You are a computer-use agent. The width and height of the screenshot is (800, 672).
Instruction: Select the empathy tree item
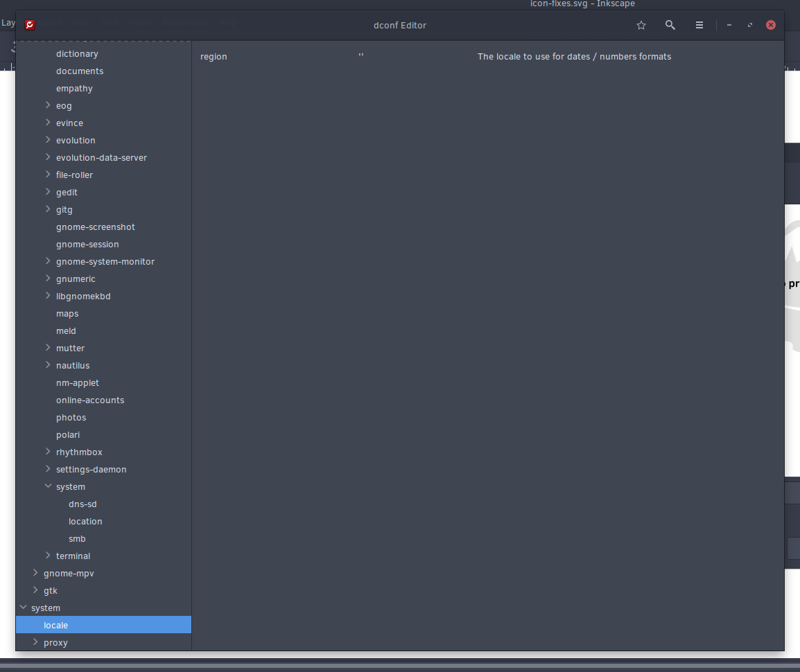(x=103, y=88)
